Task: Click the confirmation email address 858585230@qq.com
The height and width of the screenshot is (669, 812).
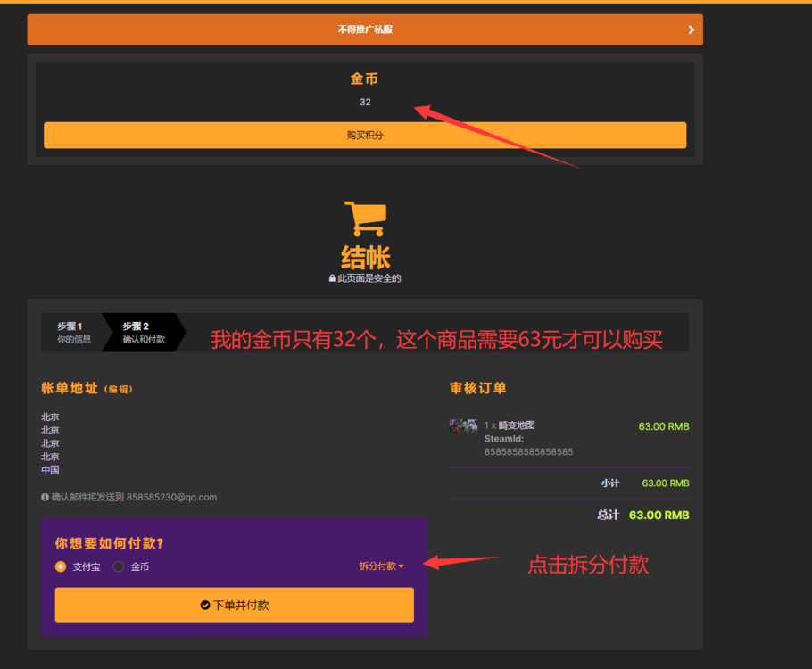Action: click(171, 497)
